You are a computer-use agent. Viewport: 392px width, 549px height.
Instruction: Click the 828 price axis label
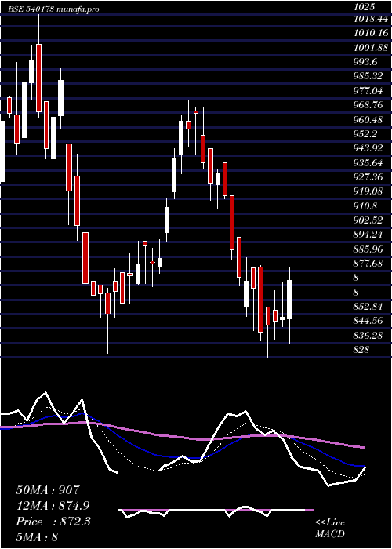click(361, 350)
